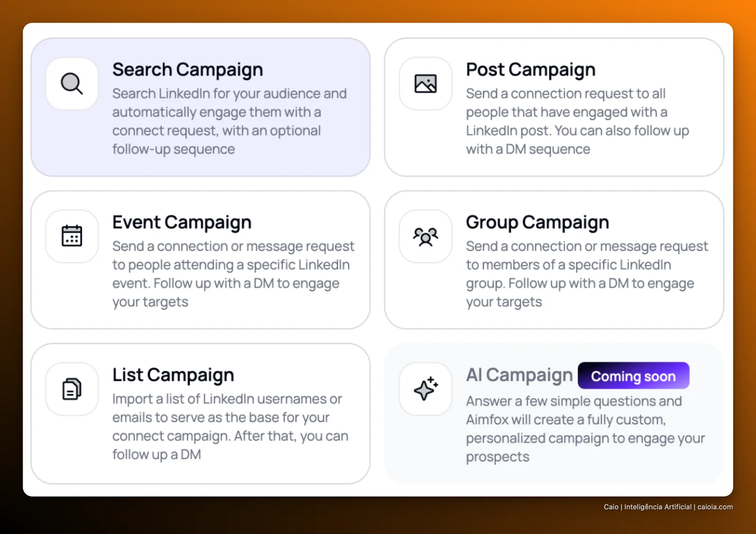756x534 pixels.
Task: Click the people group icon for Group Campaign
Action: (425, 236)
